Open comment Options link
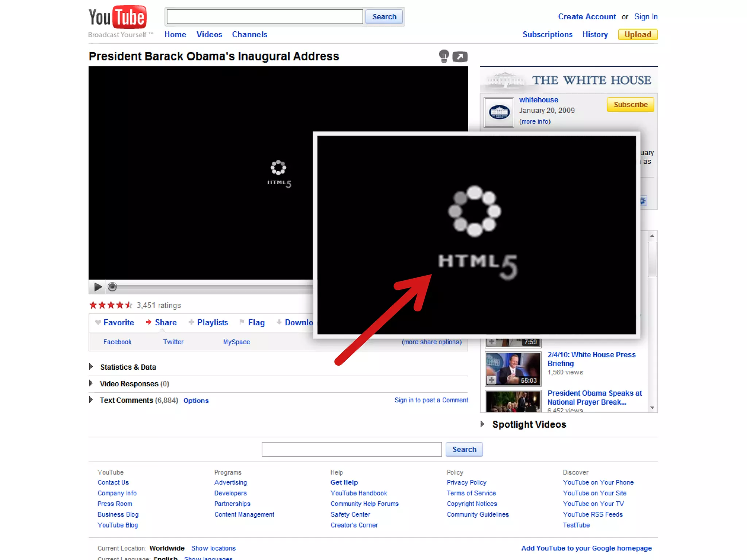This screenshot has height=560, width=747. [x=196, y=400]
